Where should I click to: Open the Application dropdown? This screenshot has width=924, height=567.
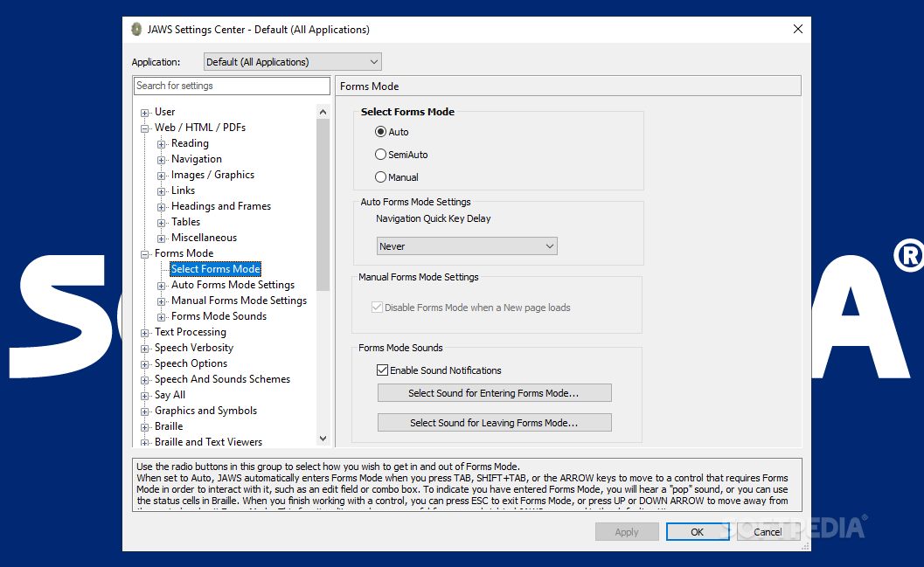point(292,62)
